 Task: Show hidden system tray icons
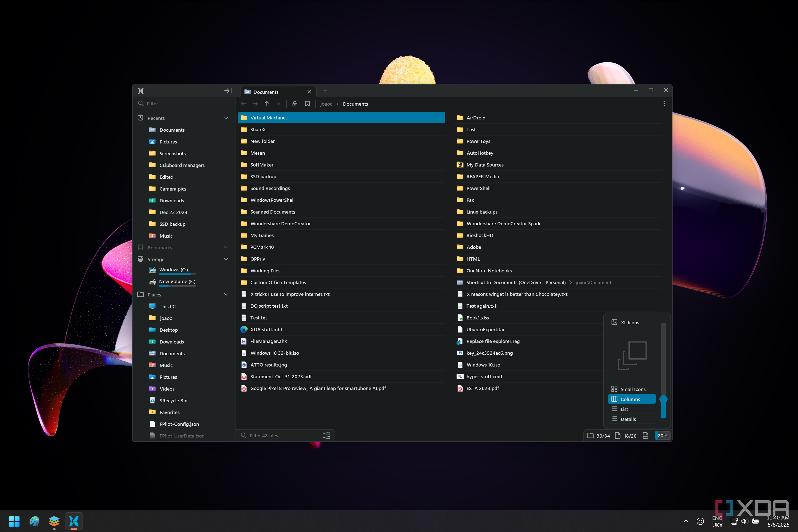[686, 521]
